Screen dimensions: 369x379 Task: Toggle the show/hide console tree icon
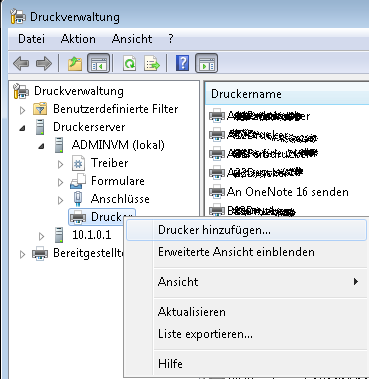[99, 63]
